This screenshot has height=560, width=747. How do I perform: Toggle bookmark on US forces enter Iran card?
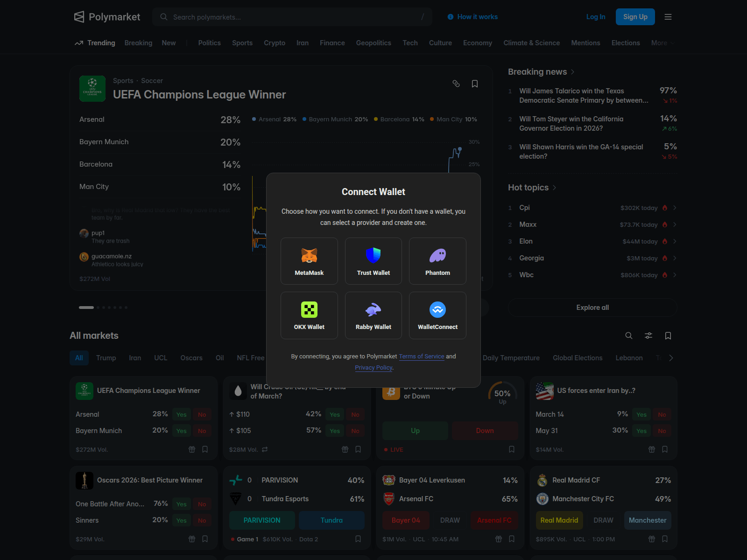pos(665,449)
